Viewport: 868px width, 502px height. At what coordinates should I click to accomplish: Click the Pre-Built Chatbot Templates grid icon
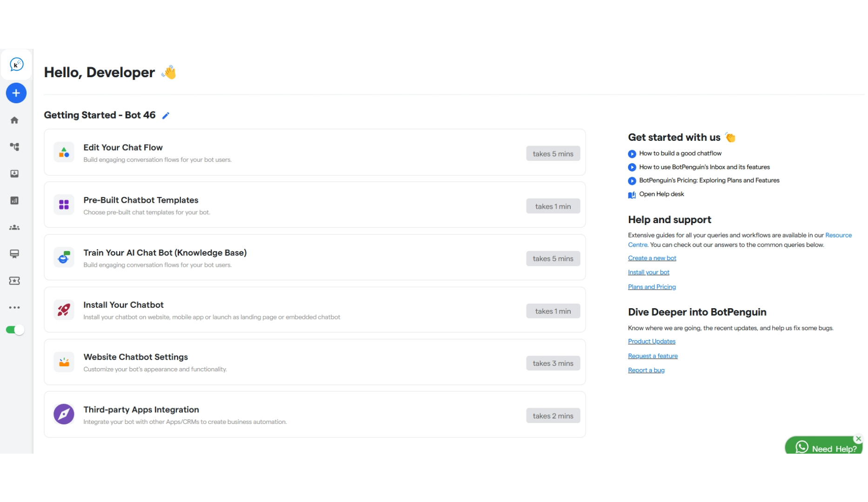[x=64, y=205]
